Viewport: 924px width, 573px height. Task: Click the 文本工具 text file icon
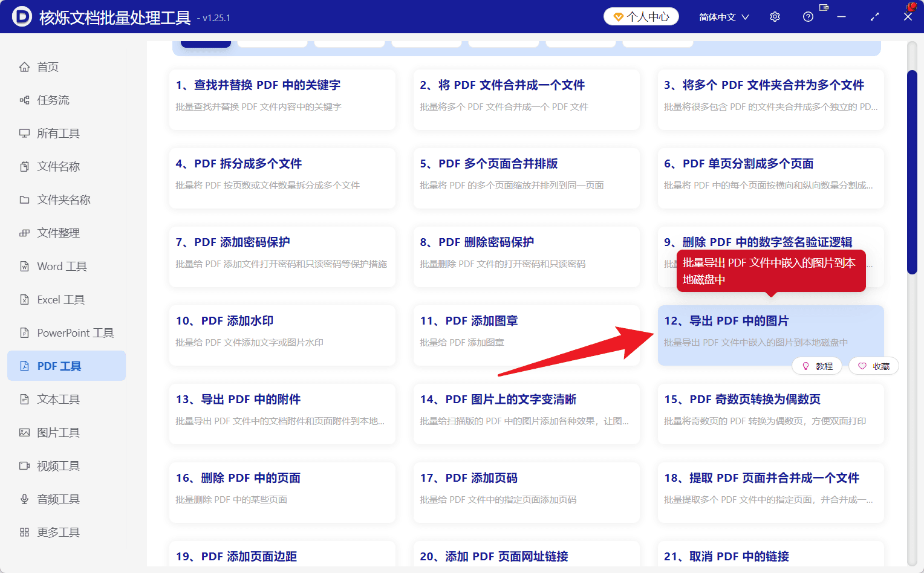24,400
